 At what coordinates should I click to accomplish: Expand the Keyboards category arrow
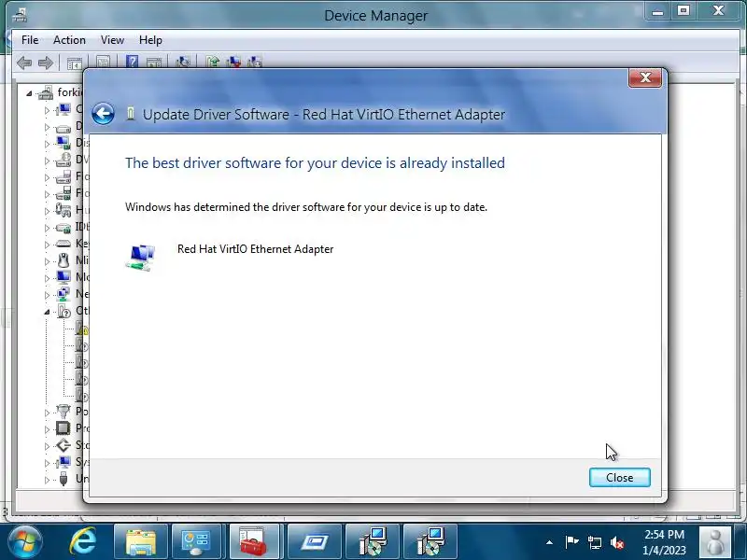(47, 245)
